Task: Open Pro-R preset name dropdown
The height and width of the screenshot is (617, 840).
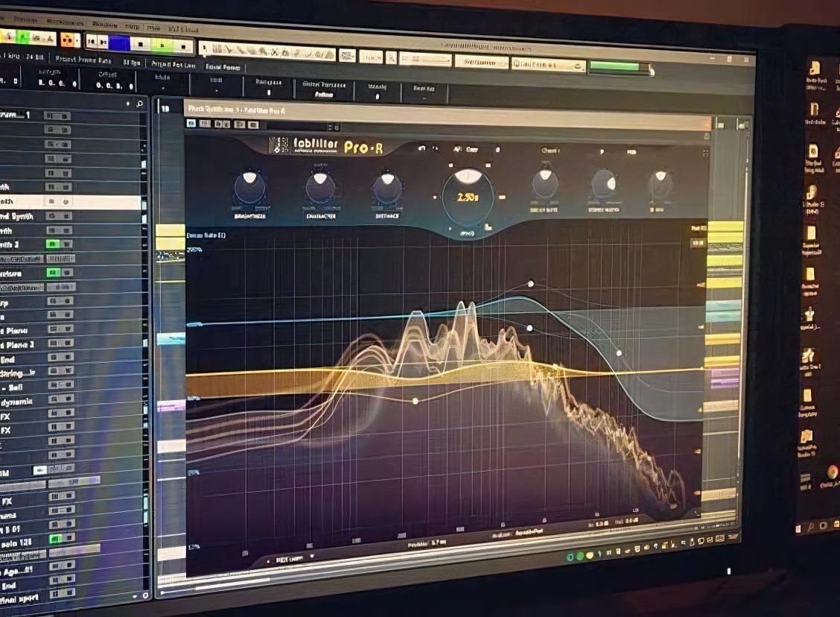Action: pos(550,151)
